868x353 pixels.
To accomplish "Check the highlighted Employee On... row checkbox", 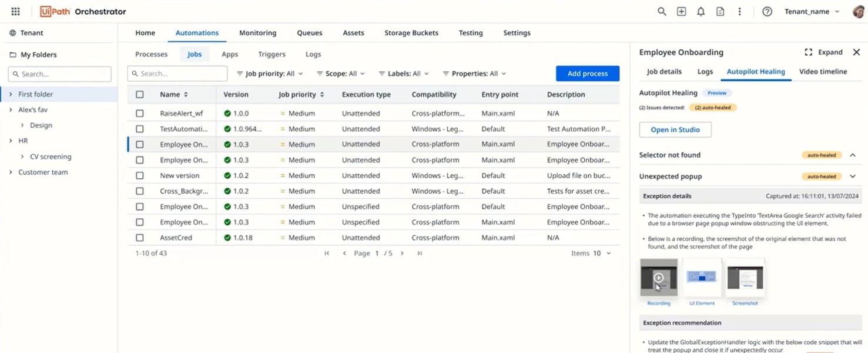I will coord(139,144).
